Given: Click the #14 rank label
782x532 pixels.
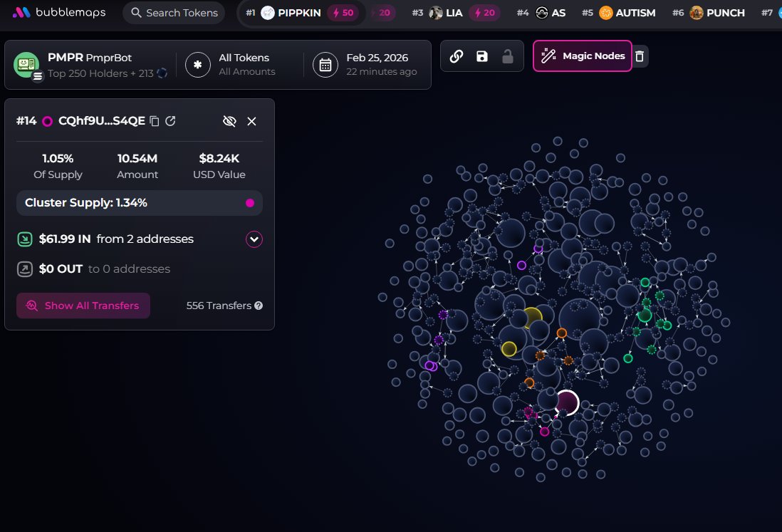Looking at the screenshot, I should pyautogui.click(x=26, y=121).
